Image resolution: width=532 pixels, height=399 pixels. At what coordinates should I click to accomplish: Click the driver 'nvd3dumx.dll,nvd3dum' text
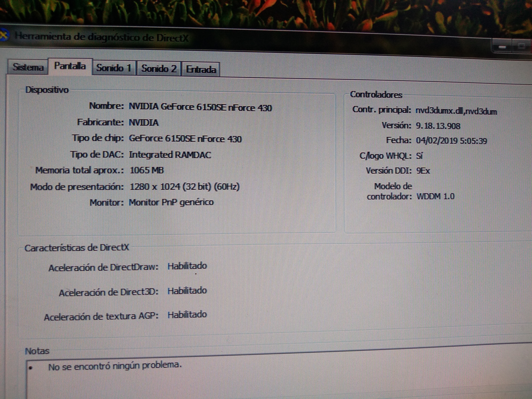[x=456, y=111]
